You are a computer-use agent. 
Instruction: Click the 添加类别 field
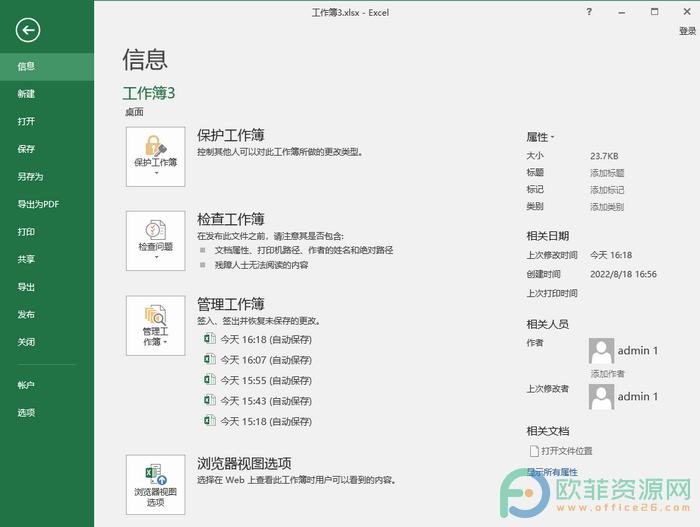coord(607,207)
